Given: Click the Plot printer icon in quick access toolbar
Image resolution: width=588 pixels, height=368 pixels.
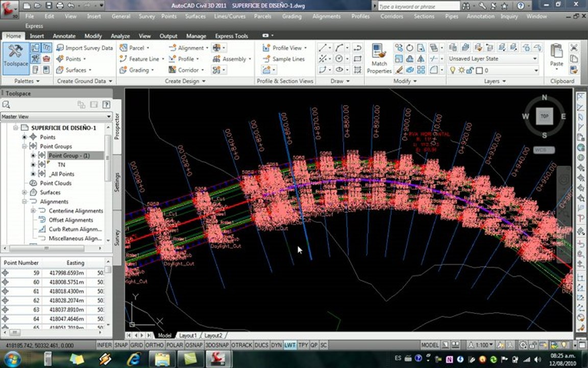Looking at the screenshot, I should coord(60,6).
